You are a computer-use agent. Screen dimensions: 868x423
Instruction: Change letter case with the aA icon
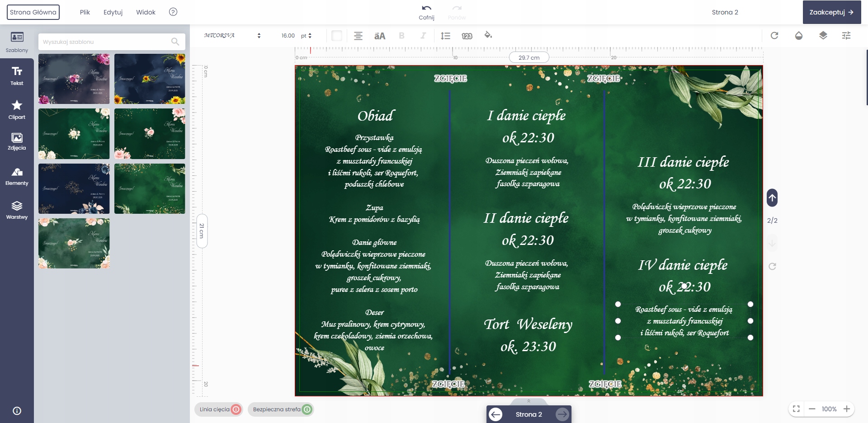point(380,36)
